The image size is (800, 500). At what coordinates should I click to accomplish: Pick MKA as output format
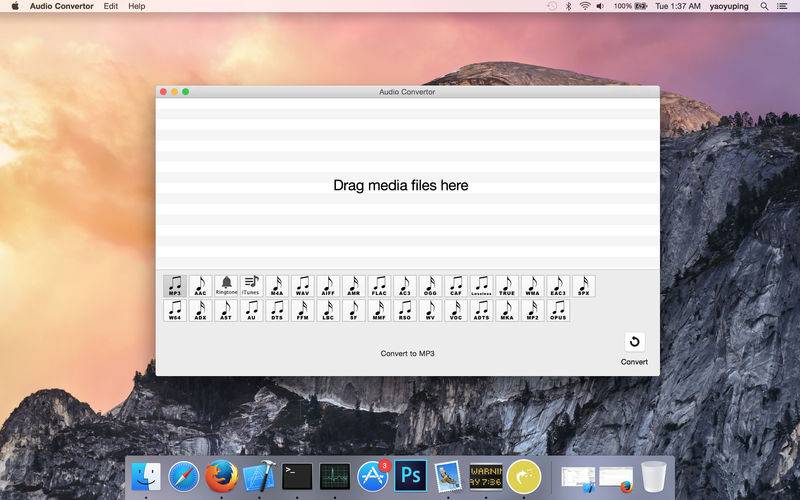507,310
